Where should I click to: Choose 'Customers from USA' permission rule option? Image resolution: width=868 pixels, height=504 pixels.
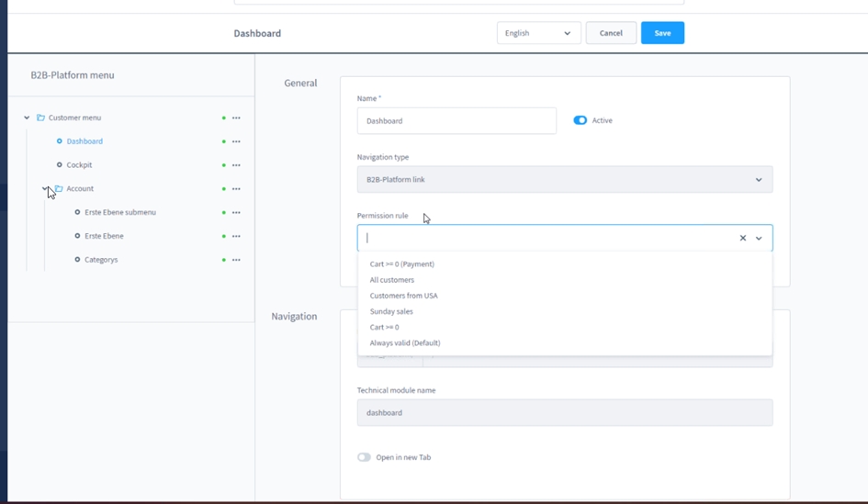pos(404,296)
